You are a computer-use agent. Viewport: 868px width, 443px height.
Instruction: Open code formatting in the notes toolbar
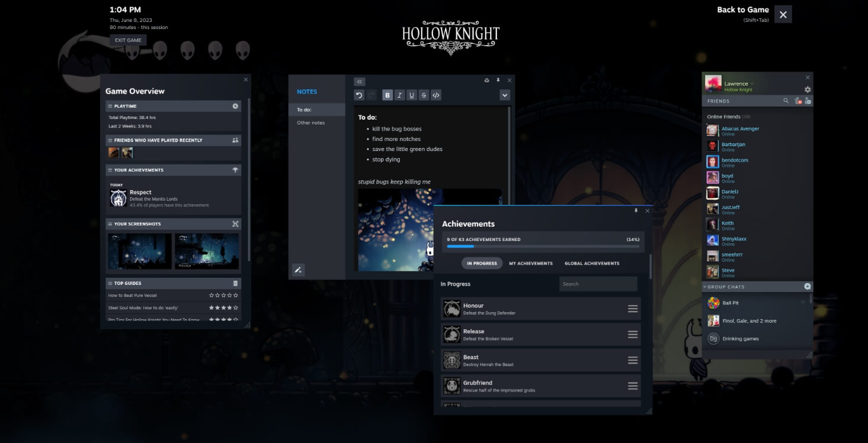pos(437,95)
